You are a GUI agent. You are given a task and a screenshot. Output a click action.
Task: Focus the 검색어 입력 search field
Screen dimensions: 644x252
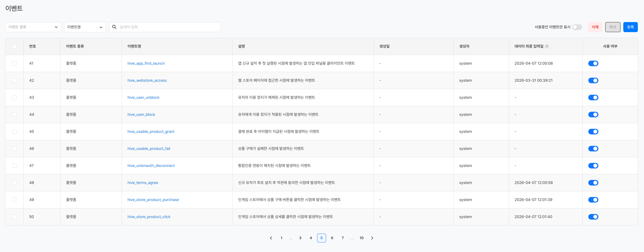pos(168,27)
